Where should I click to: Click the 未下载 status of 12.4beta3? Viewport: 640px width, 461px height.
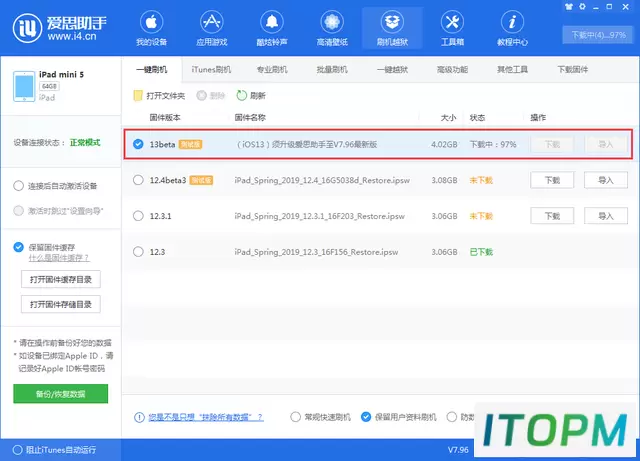coord(481,180)
